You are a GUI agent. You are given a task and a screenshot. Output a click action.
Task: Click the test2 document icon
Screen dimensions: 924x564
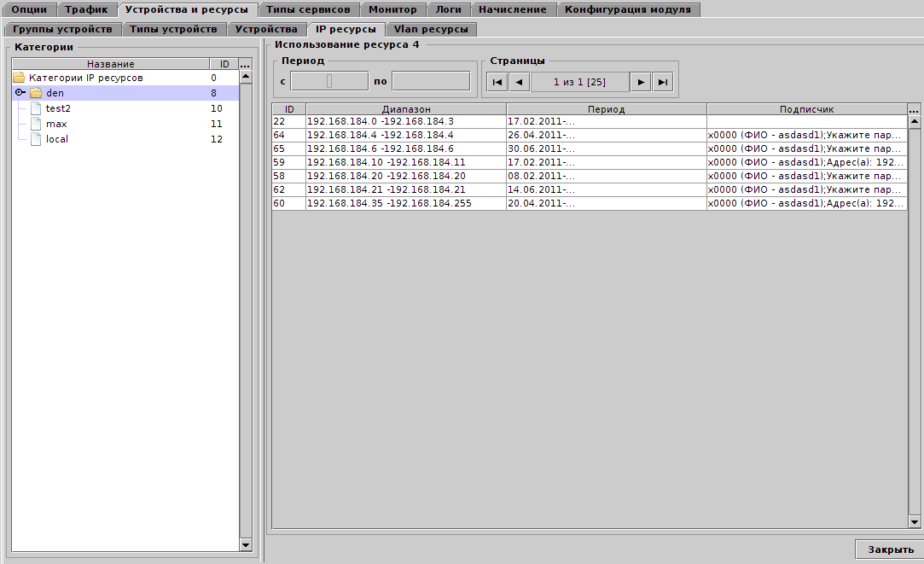tap(36, 108)
